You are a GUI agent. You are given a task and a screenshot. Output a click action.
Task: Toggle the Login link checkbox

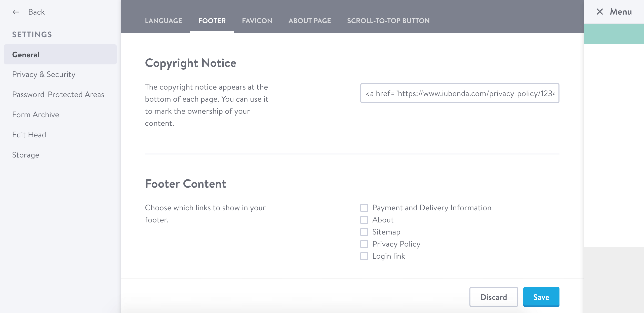[364, 256]
